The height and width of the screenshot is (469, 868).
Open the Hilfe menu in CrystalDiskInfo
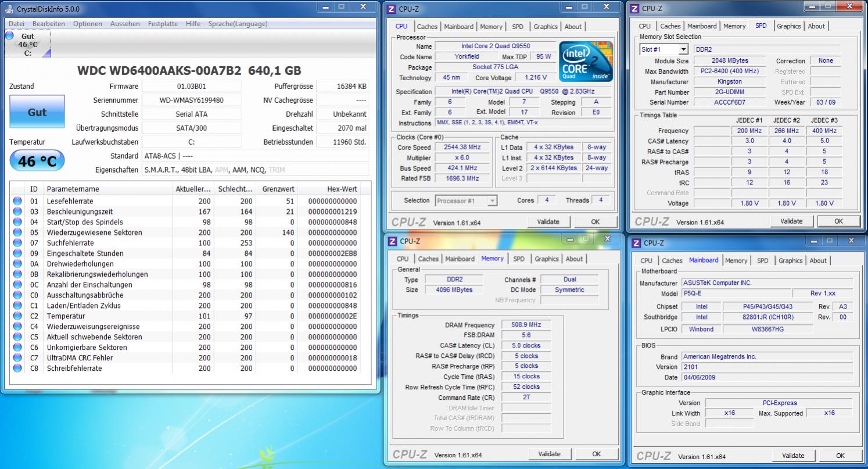[x=193, y=24]
